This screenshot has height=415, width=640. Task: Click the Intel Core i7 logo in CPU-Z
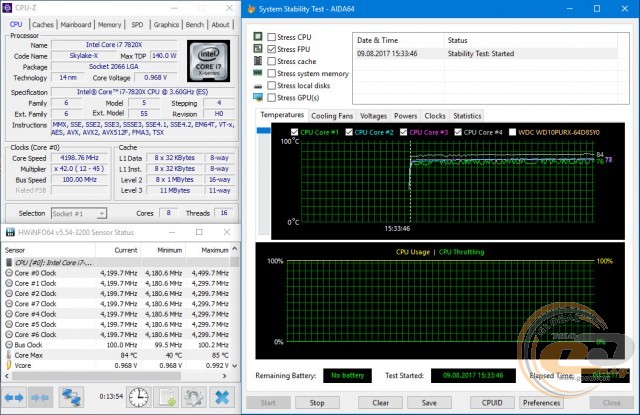209,61
